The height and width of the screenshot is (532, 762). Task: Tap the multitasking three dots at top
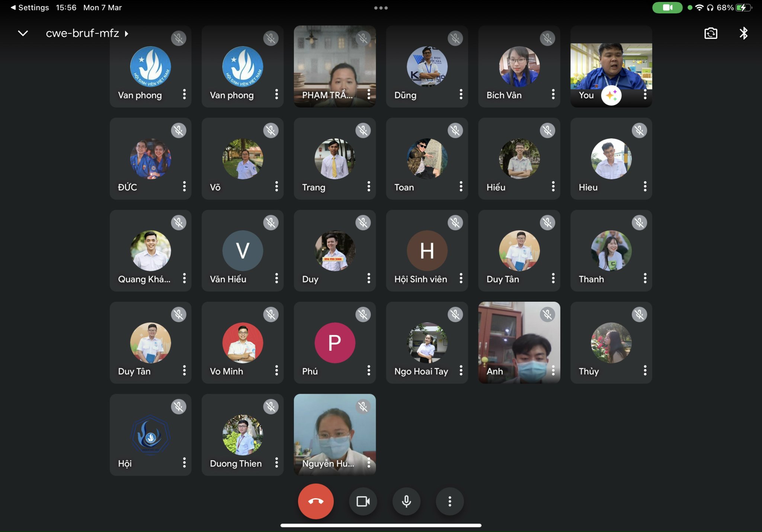click(381, 8)
